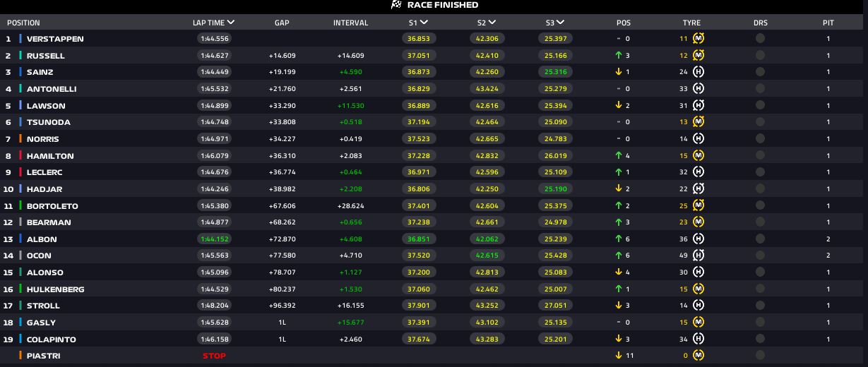Click Piastri's red STOP status
The width and height of the screenshot is (868, 367).
tap(214, 356)
